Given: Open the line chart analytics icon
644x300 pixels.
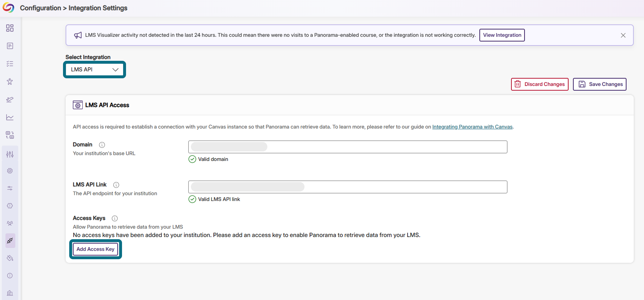Looking at the screenshot, I should [x=10, y=117].
